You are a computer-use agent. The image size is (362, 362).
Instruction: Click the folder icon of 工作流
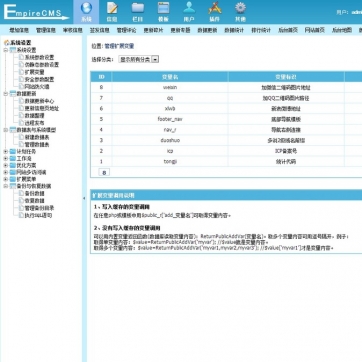tap(13, 159)
